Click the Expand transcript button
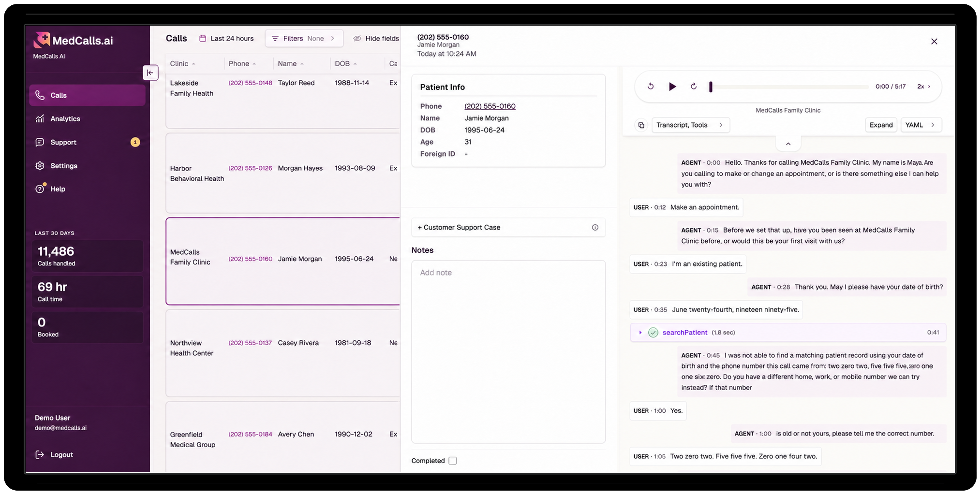The height and width of the screenshot is (494, 980). [881, 125]
